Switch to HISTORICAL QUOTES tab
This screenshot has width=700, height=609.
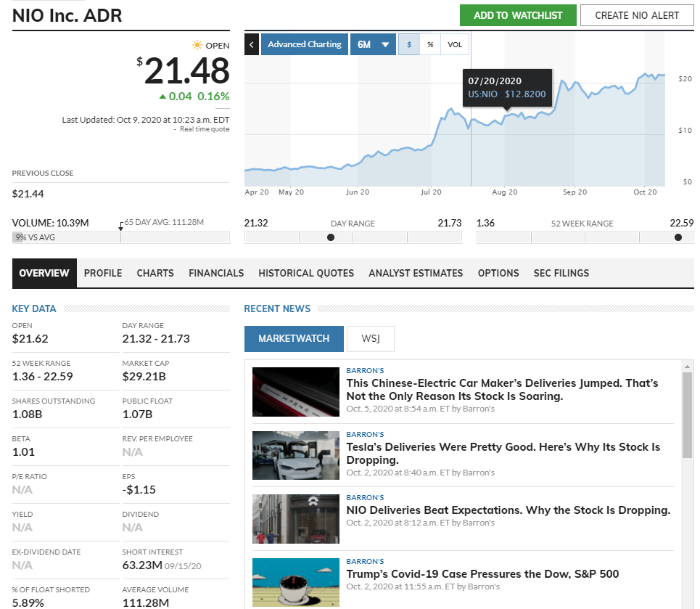click(306, 273)
